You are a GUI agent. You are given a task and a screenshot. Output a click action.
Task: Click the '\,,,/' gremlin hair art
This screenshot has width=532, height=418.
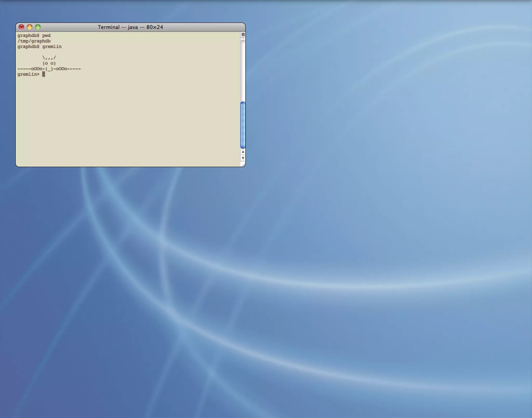click(49, 58)
